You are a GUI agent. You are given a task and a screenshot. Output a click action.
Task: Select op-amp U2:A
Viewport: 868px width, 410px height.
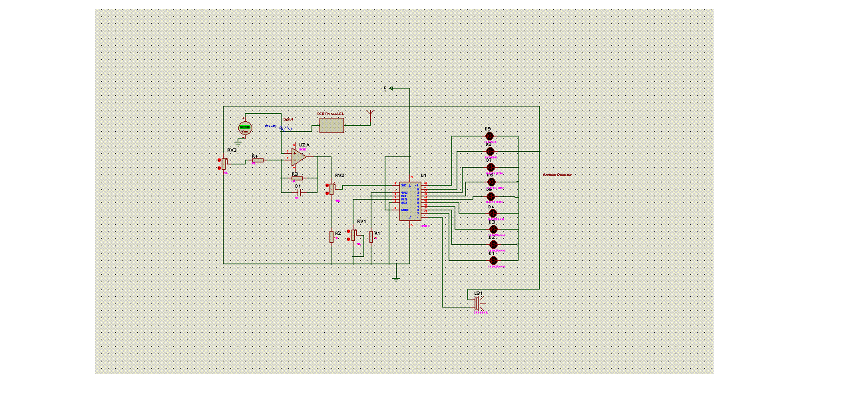[298, 157]
